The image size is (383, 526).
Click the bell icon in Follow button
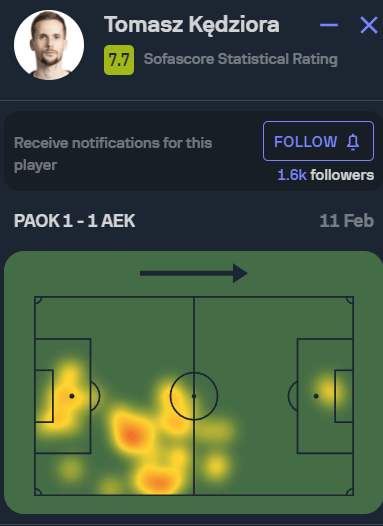click(x=353, y=142)
